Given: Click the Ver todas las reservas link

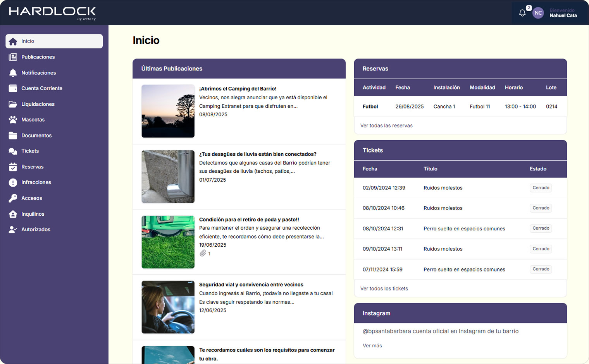Looking at the screenshot, I should [x=386, y=125].
